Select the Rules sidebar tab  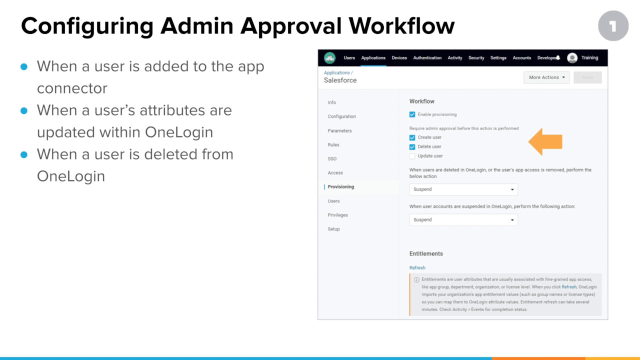pos(333,144)
